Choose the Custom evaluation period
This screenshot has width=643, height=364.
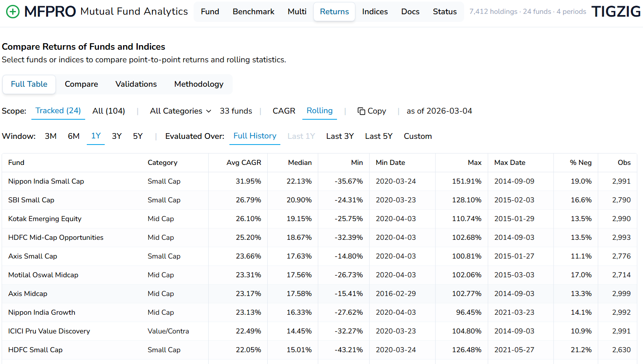[418, 136]
